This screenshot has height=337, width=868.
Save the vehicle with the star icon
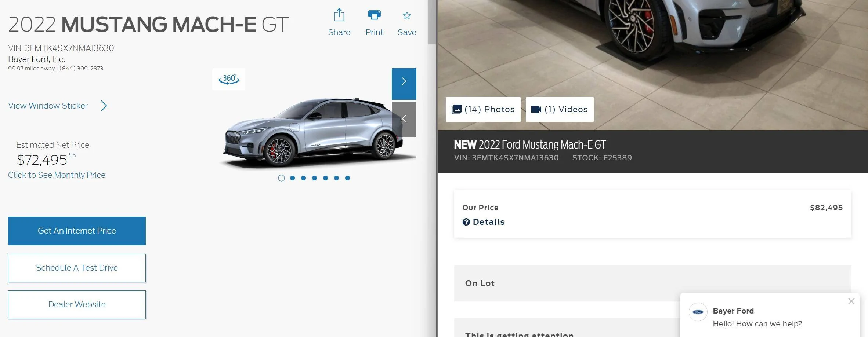[x=406, y=15]
